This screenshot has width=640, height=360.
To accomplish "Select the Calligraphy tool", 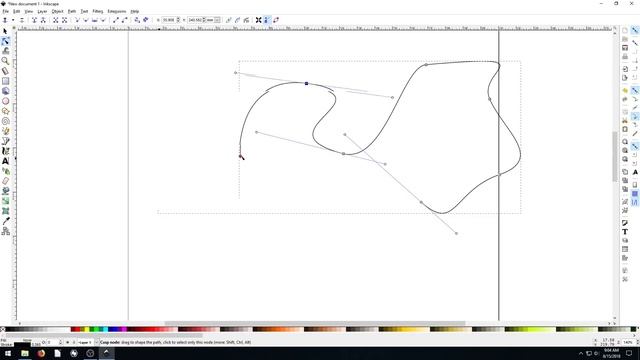I will point(5,151).
